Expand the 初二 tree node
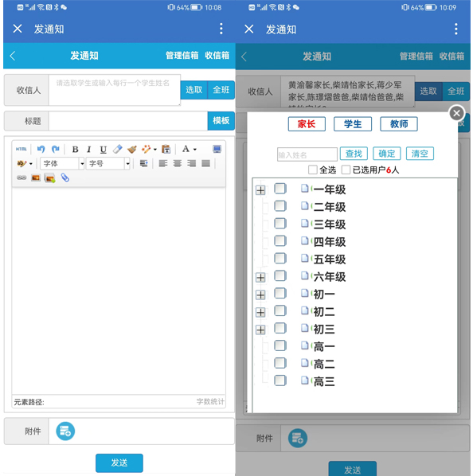473x476 pixels. coord(260,312)
